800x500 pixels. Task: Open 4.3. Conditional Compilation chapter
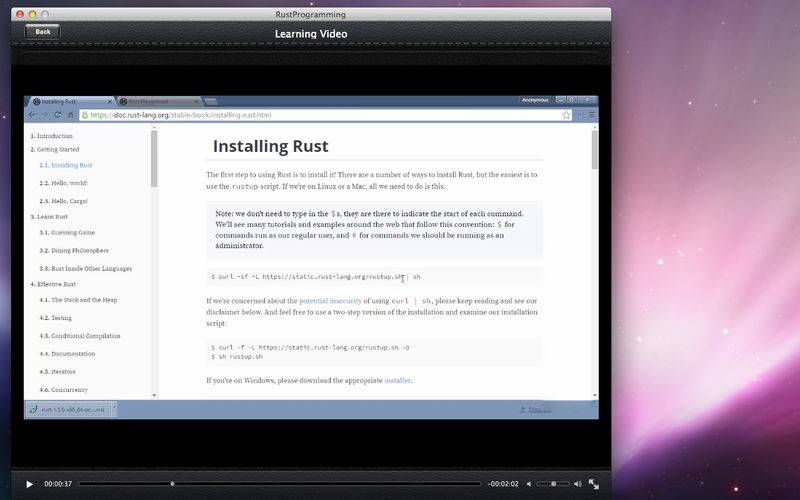click(80, 336)
